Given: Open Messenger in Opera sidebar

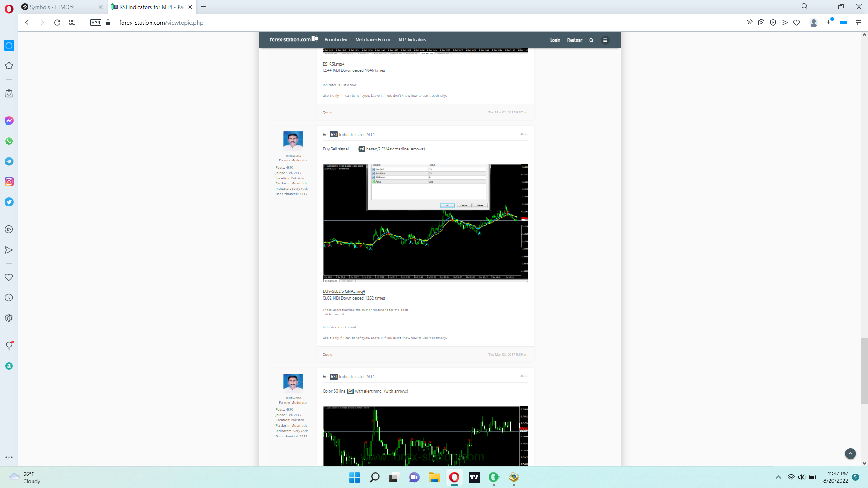Looking at the screenshot, I should click(9, 121).
